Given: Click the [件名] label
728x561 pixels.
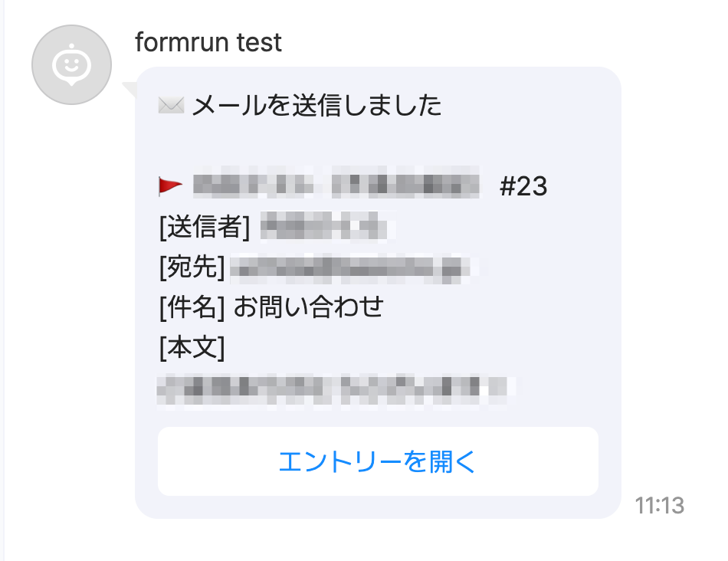Looking at the screenshot, I should (x=192, y=308).
